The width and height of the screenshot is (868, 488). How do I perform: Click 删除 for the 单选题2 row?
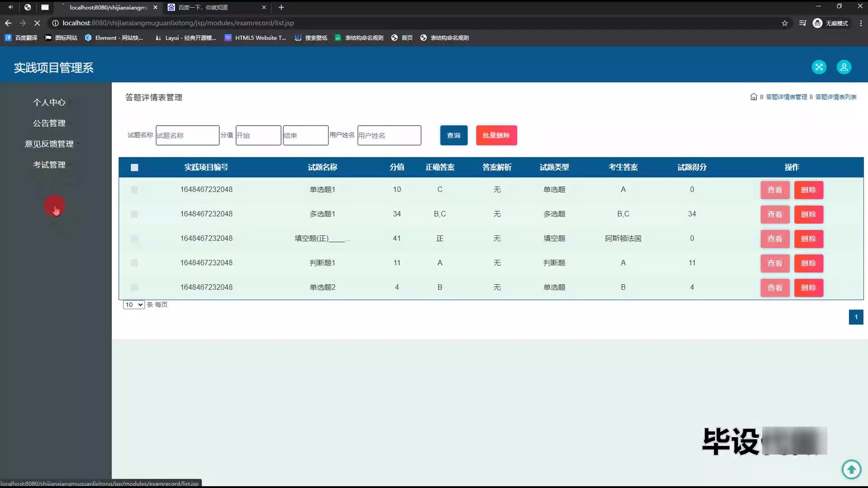click(x=809, y=288)
